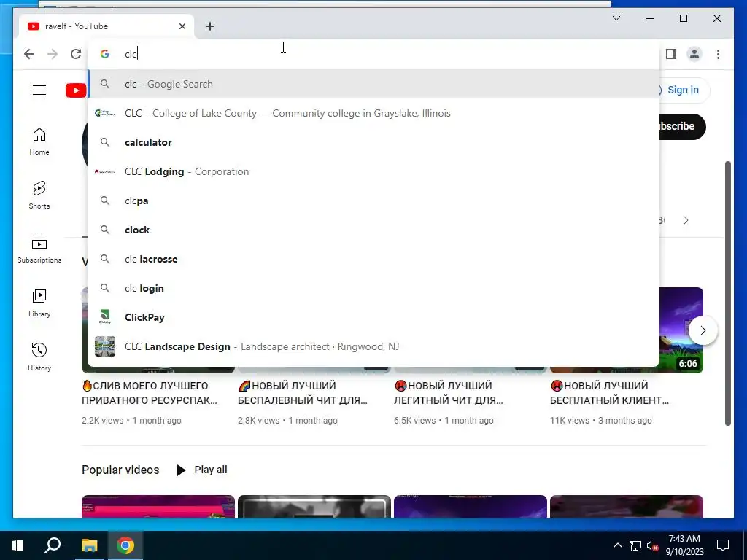
Task: Open Chrome profile avatar icon
Action: [x=694, y=54]
